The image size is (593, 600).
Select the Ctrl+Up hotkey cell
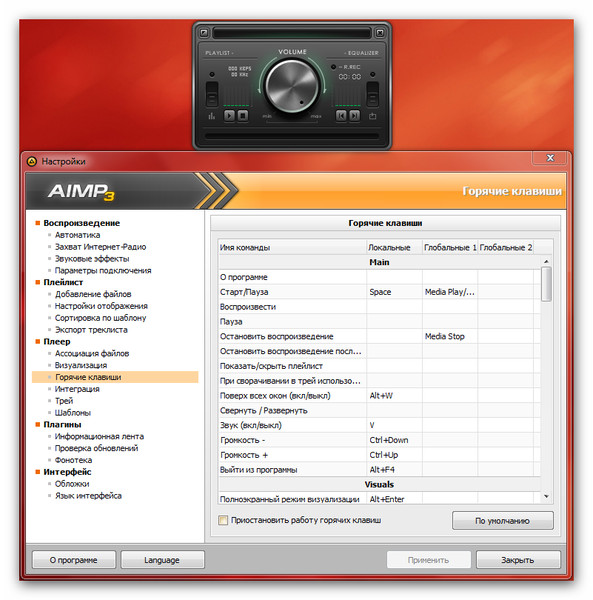coord(394,455)
